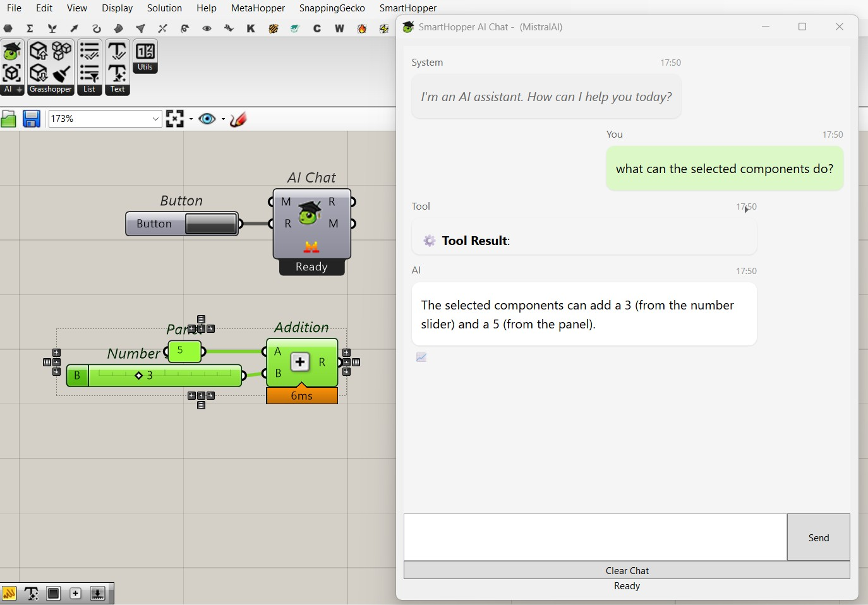
Task: Click the 6ms profiler tag under Addition
Action: [302, 396]
